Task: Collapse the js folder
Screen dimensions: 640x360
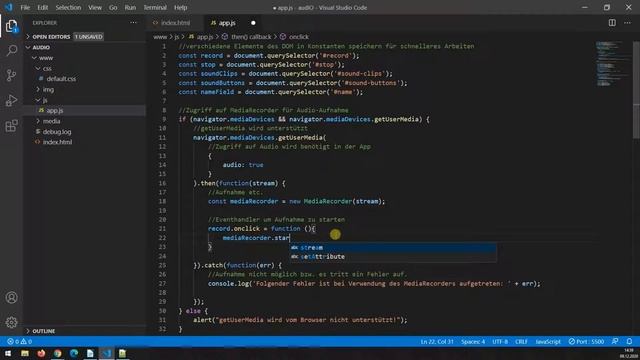Action: pyautogui.click(x=45, y=100)
